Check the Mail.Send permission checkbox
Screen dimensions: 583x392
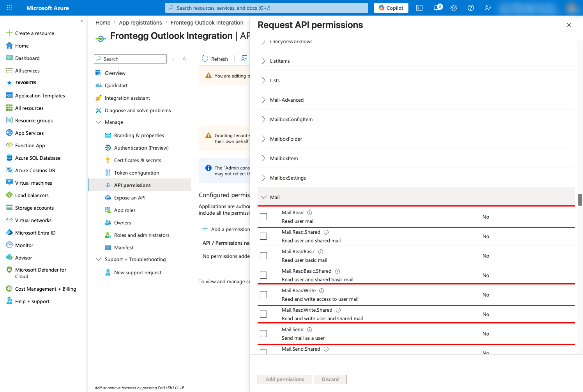[263, 334]
